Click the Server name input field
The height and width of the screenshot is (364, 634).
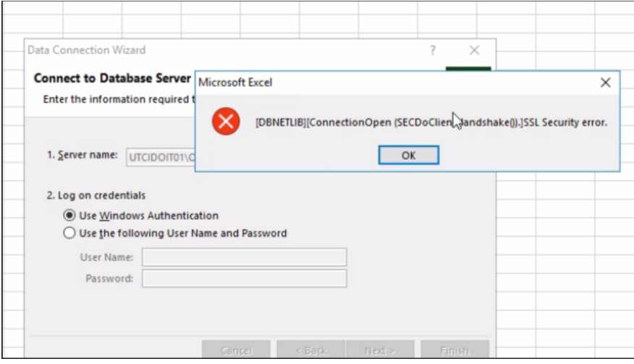161,157
